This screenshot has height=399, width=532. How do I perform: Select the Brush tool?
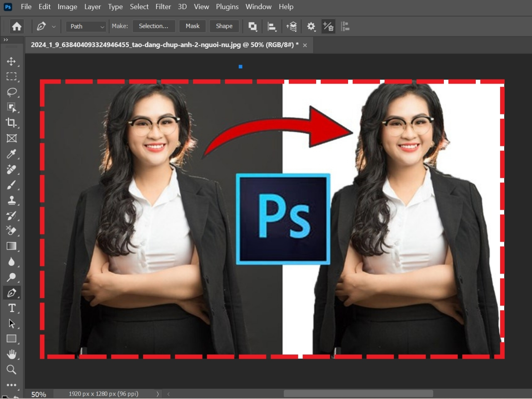(11, 185)
